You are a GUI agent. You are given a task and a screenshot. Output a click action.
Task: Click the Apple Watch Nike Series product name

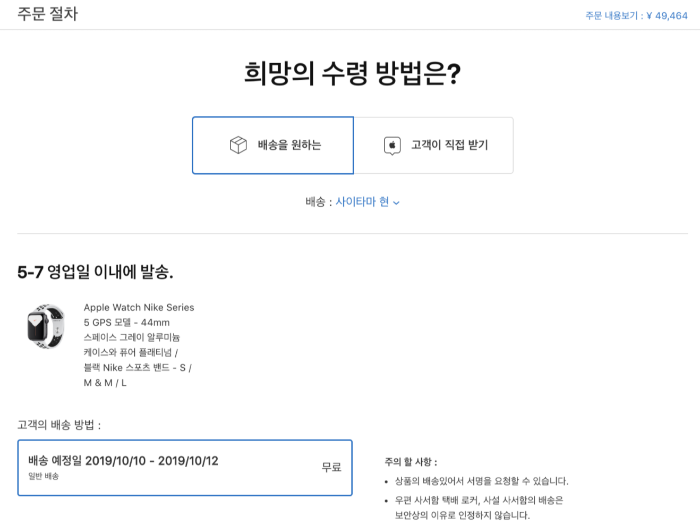point(139,307)
